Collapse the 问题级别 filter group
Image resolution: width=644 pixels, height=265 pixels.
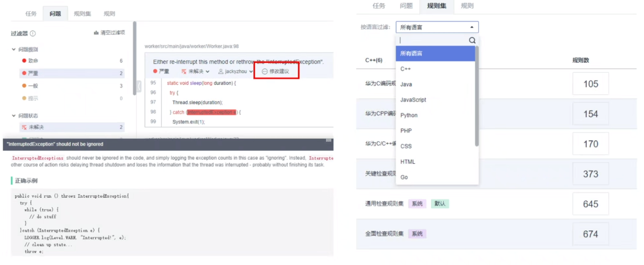(14, 49)
